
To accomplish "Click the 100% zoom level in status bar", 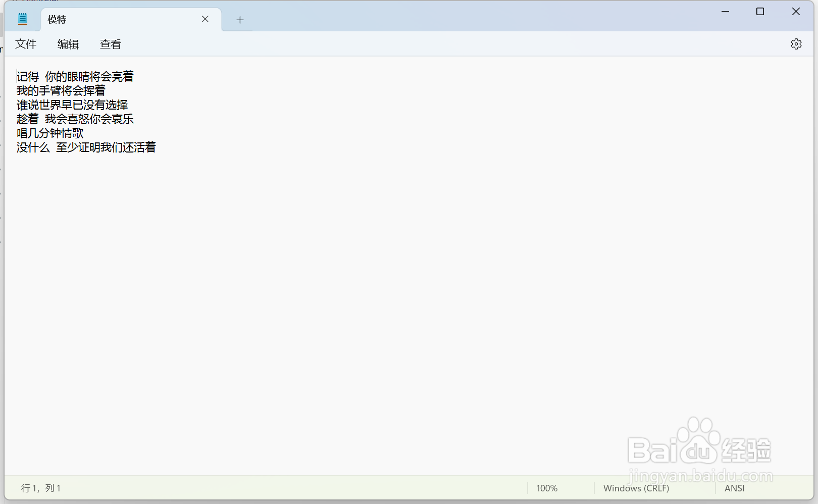I will (x=547, y=488).
